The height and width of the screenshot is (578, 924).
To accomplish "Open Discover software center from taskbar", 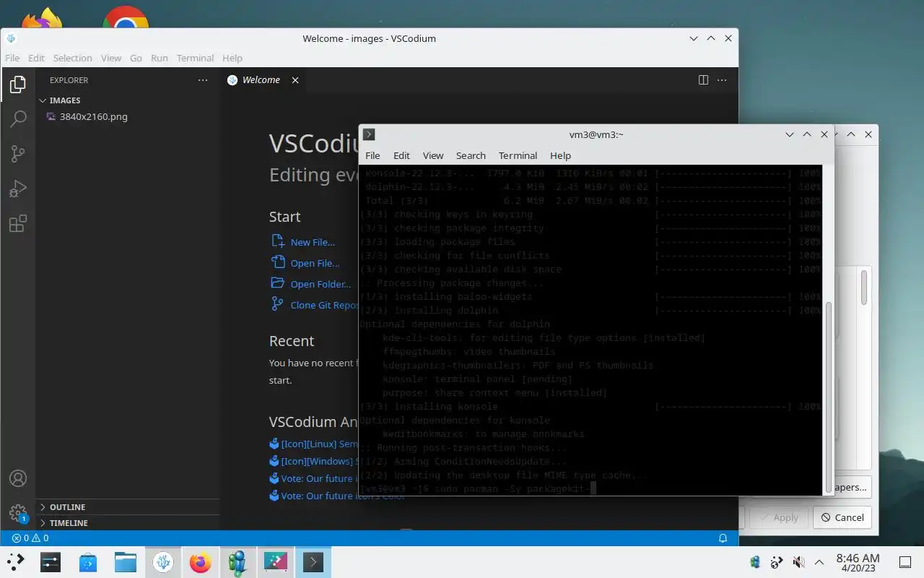I will pyautogui.click(x=88, y=561).
